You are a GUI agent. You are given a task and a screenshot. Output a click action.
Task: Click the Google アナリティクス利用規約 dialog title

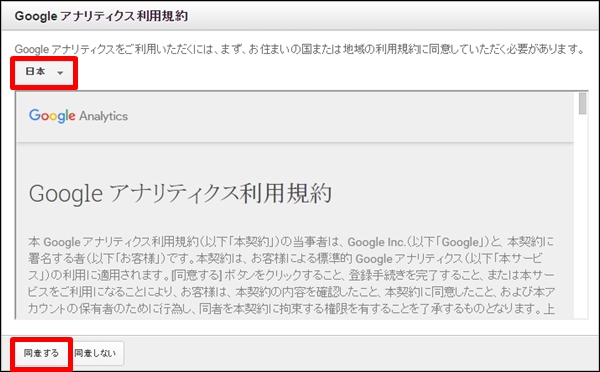click(101, 16)
